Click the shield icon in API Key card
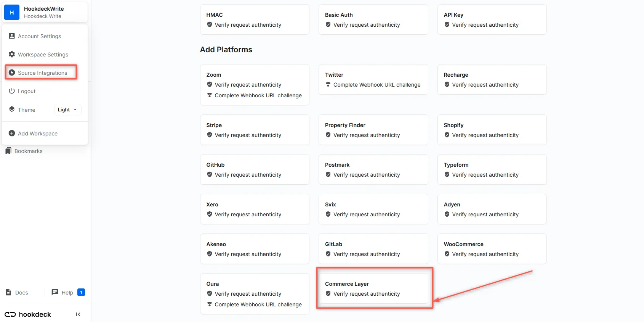Screen dimensions: 644x322 (447, 24)
